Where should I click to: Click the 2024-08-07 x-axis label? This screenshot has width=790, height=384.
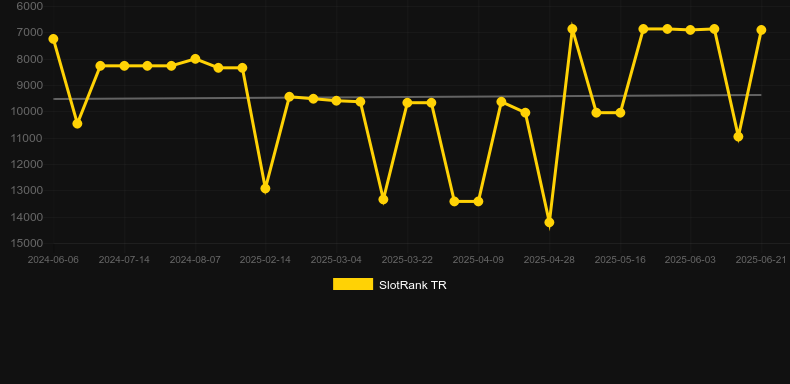tap(195, 260)
